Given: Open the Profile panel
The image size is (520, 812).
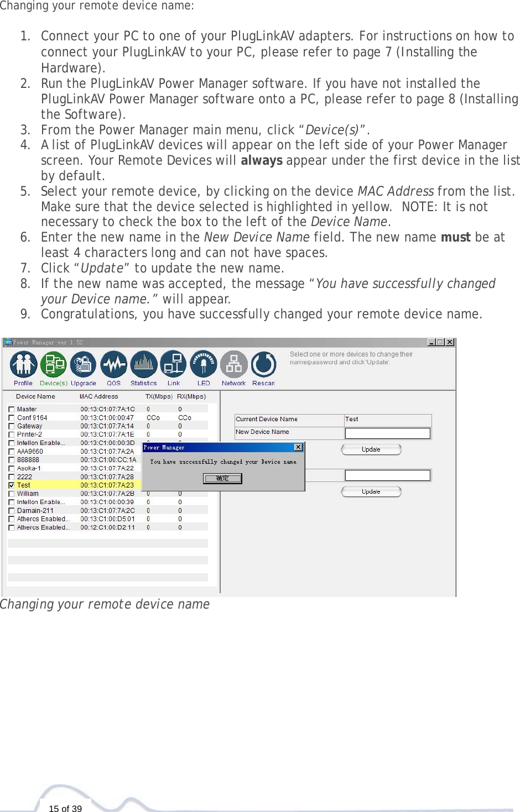Looking at the screenshot, I should [x=23, y=364].
